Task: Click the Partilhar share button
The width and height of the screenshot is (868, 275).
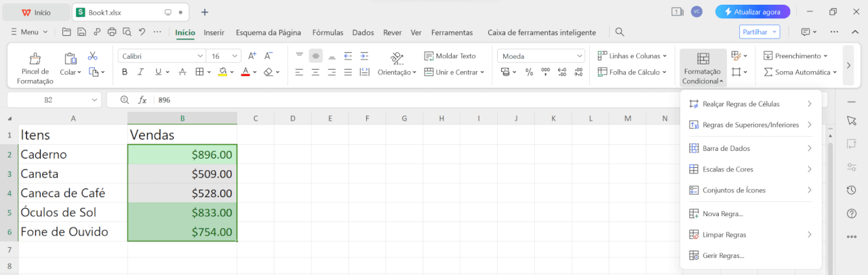Action: 759,32
